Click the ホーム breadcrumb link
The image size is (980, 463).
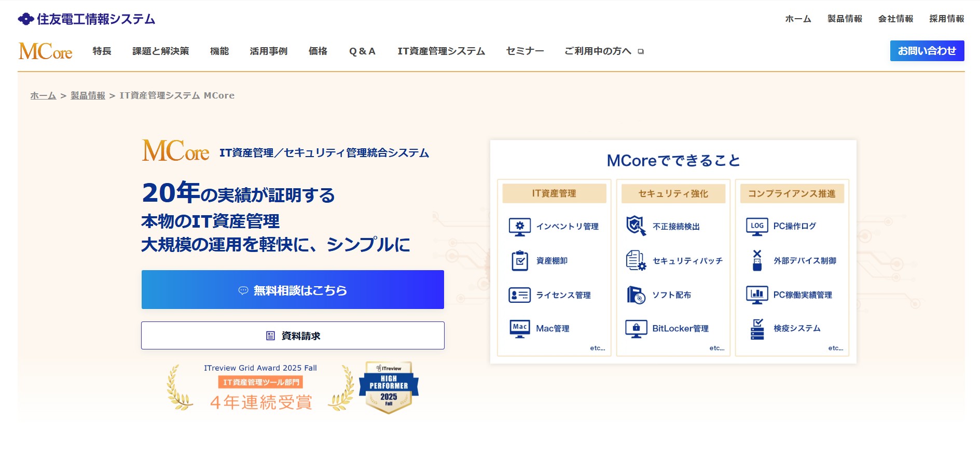(43, 95)
